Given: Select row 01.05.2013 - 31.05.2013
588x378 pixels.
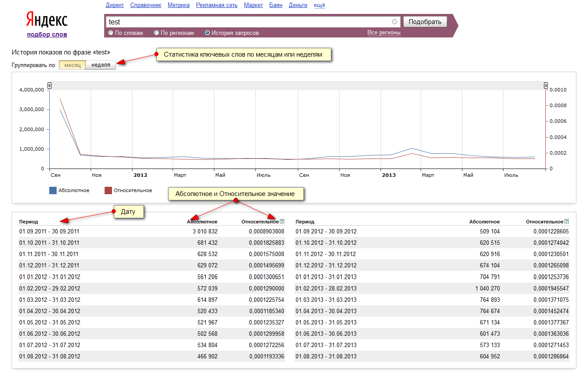Looking at the screenshot, I should [432, 322].
